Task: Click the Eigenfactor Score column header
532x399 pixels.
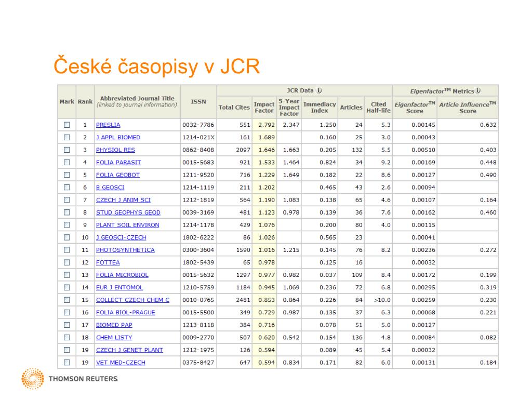Action: point(415,108)
